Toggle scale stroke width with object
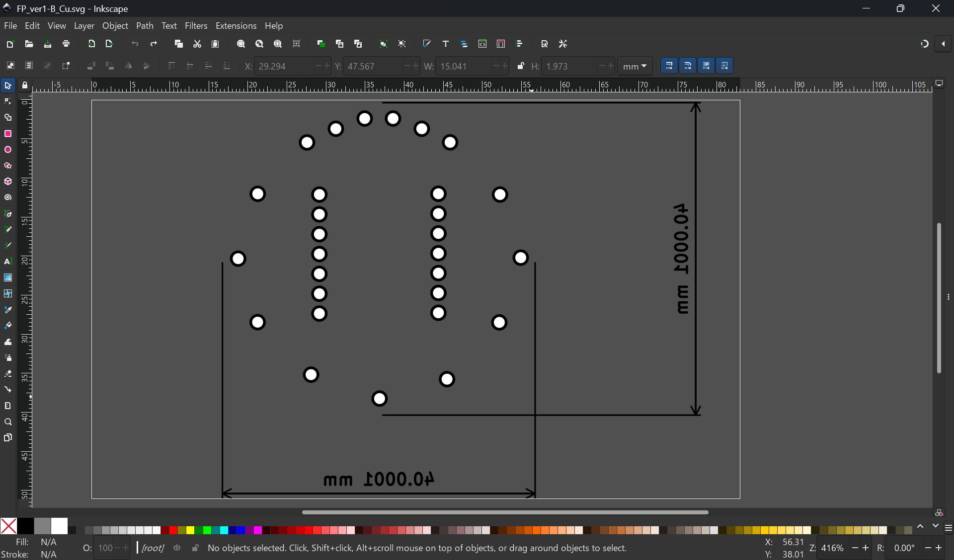This screenshot has width=954, height=560. pos(669,66)
